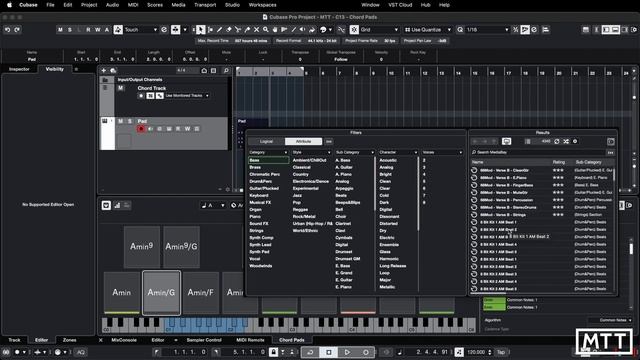640x360 pixels.
Task: Click the Undo arrow in the toolbar
Action: (x=7, y=30)
